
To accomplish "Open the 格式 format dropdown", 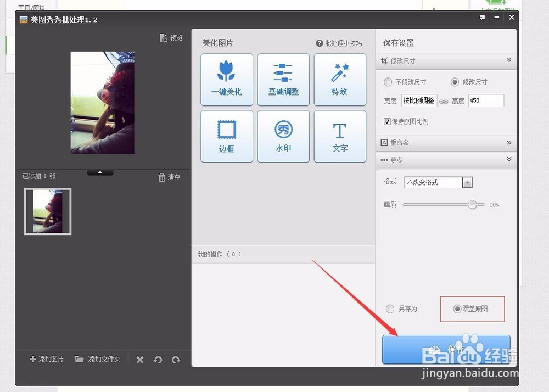I will (467, 182).
